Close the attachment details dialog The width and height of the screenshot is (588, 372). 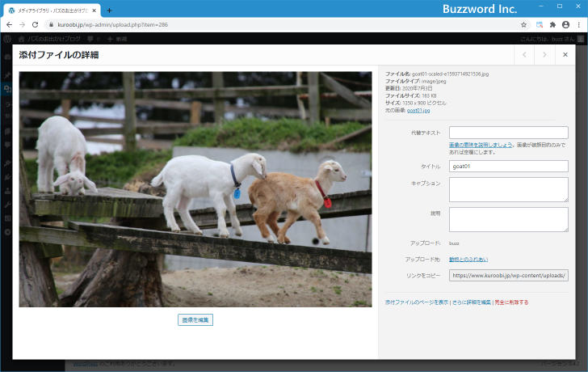(565, 55)
